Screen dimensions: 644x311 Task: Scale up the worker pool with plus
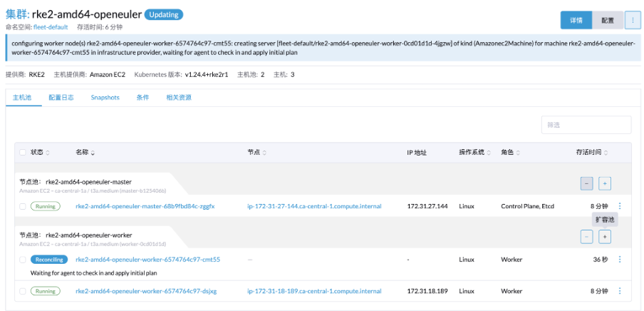[x=605, y=237]
